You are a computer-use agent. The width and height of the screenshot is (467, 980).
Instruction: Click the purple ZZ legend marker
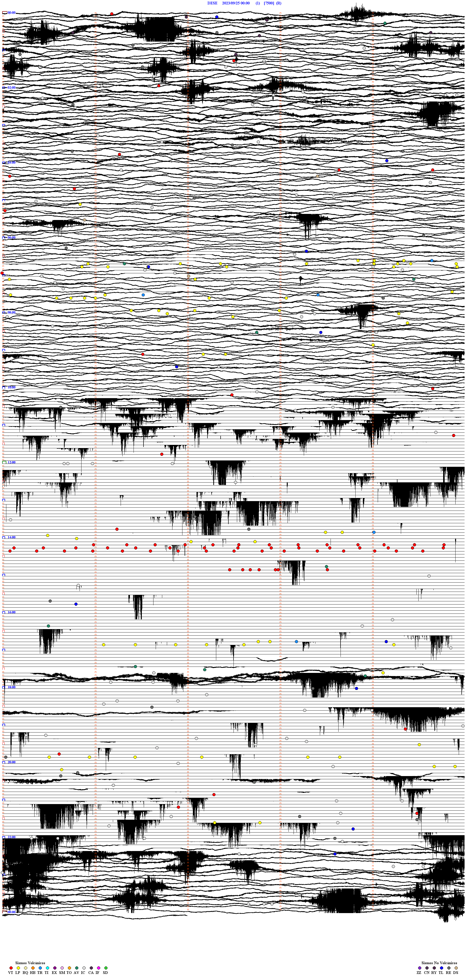pyautogui.click(x=420, y=968)
